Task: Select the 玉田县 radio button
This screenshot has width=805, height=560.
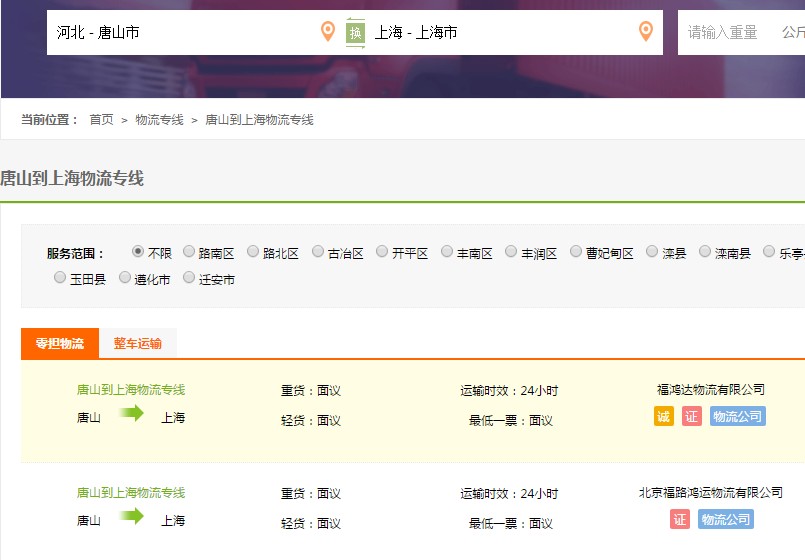Action: click(x=60, y=277)
